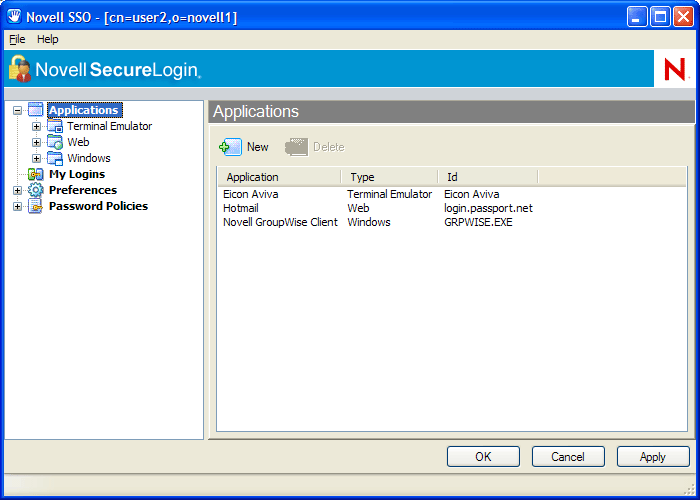
Task: Click the Web tree node icon
Action: tap(55, 142)
